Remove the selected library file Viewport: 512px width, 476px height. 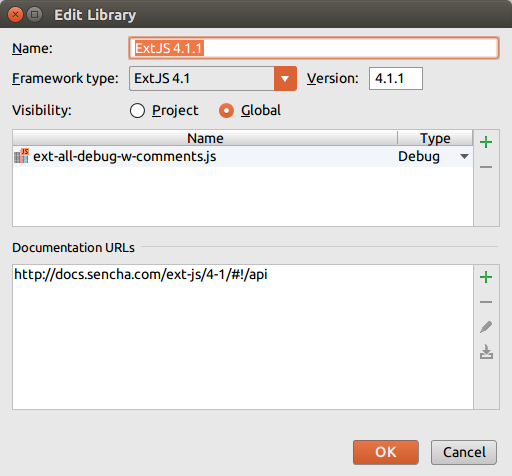(486, 167)
